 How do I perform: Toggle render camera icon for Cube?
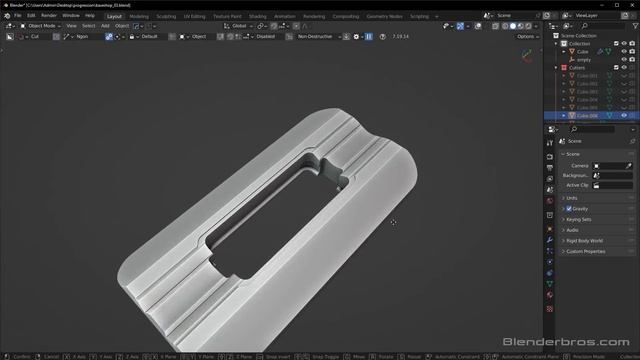click(x=632, y=51)
